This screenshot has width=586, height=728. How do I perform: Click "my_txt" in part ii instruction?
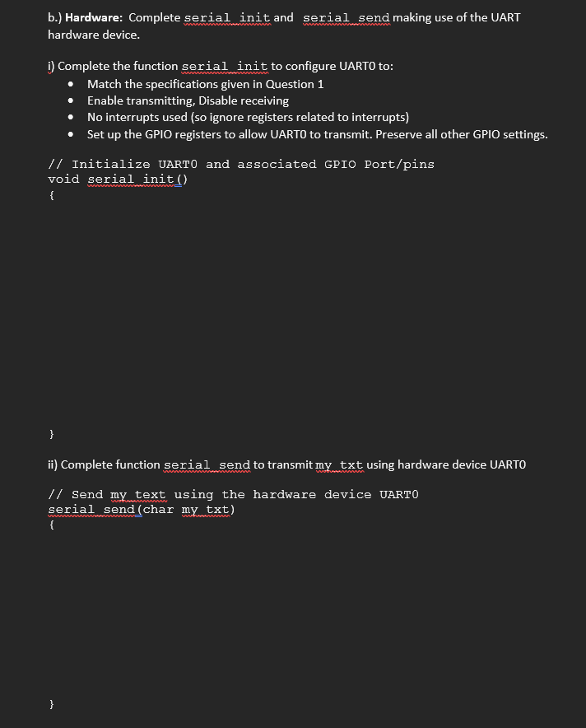click(x=340, y=465)
